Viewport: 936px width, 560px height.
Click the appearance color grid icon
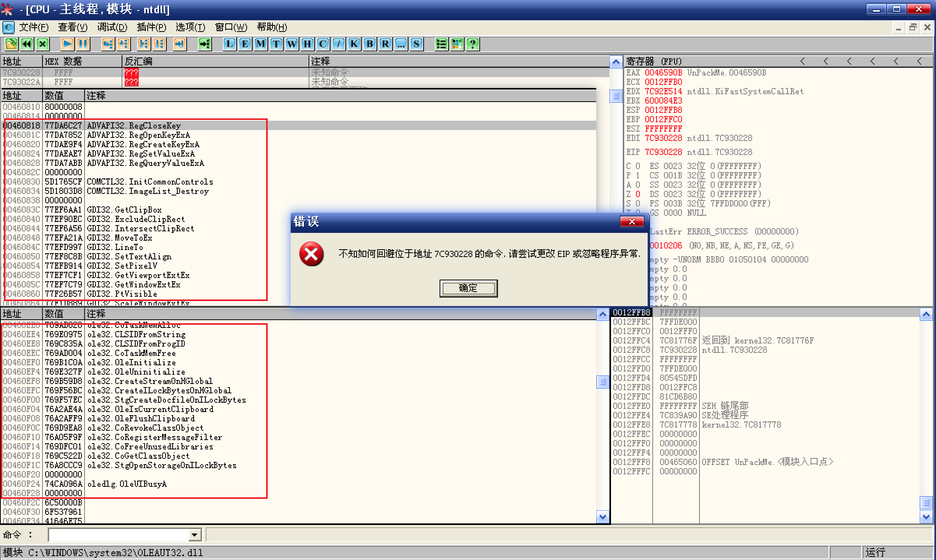click(x=457, y=44)
